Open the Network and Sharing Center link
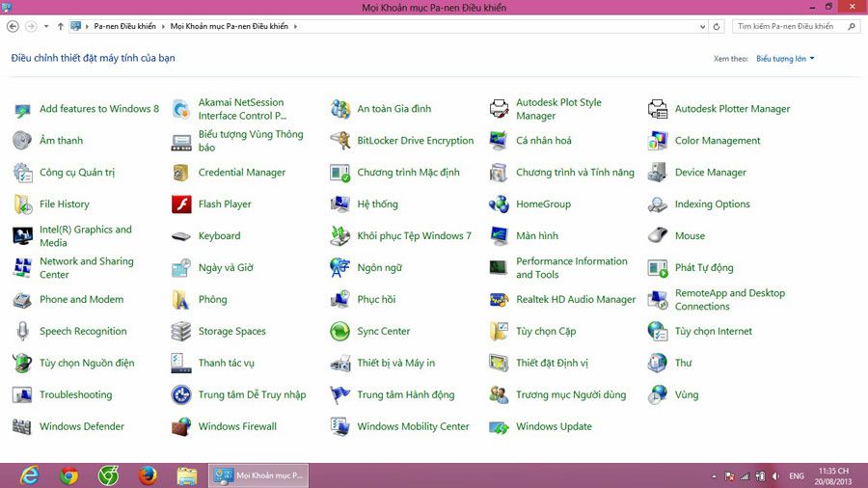 tap(86, 268)
